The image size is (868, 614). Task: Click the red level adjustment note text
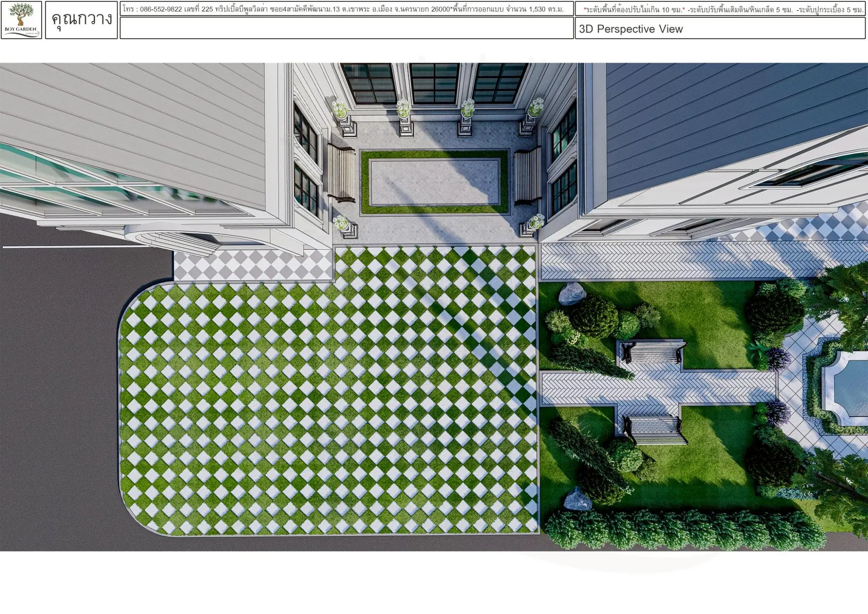click(x=634, y=9)
